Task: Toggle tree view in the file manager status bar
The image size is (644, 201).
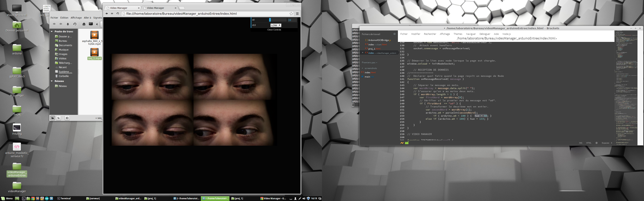Action: pyautogui.click(x=58, y=118)
